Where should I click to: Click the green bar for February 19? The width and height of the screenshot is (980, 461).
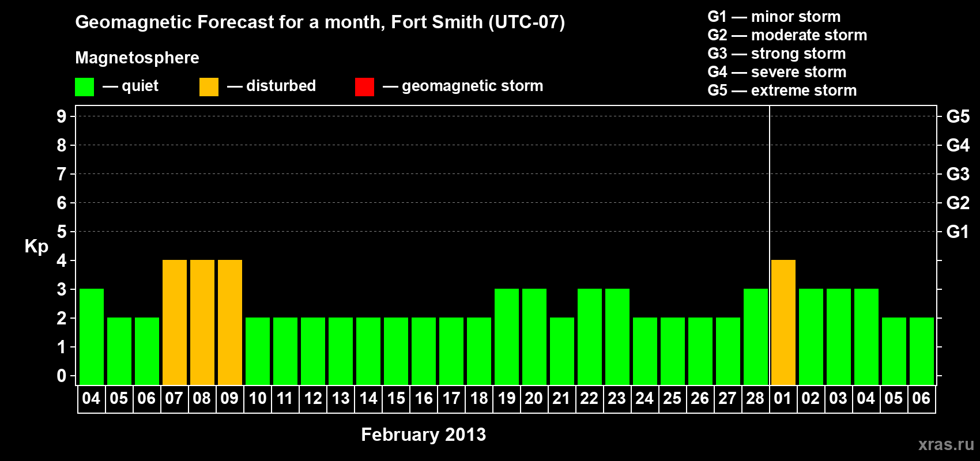(x=507, y=337)
